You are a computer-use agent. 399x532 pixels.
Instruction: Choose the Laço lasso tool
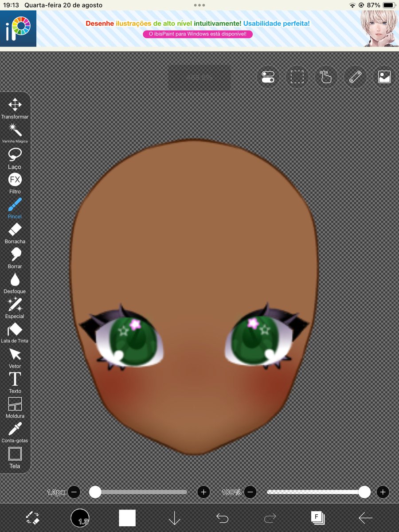(15, 158)
